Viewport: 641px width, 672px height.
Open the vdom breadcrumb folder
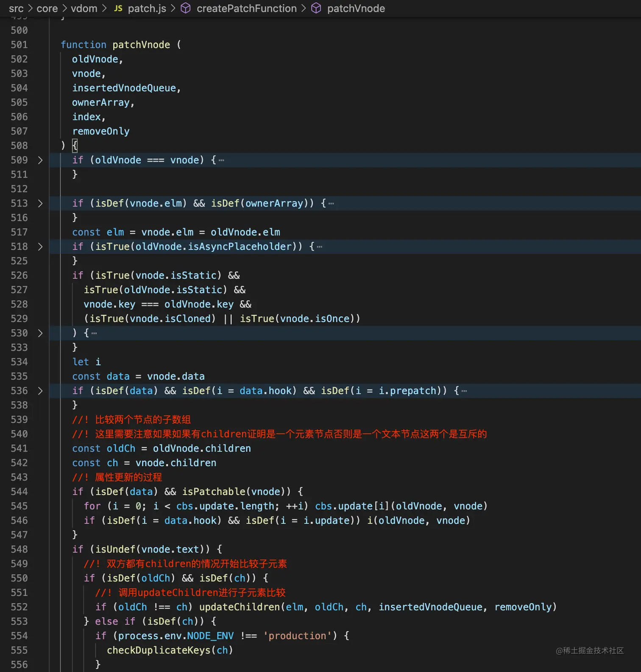(x=84, y=8)
